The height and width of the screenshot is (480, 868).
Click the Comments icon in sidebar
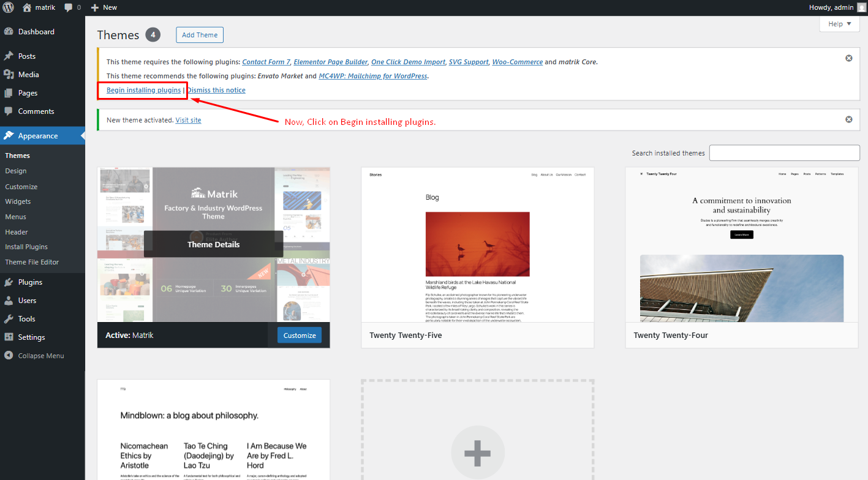[9, 111]
